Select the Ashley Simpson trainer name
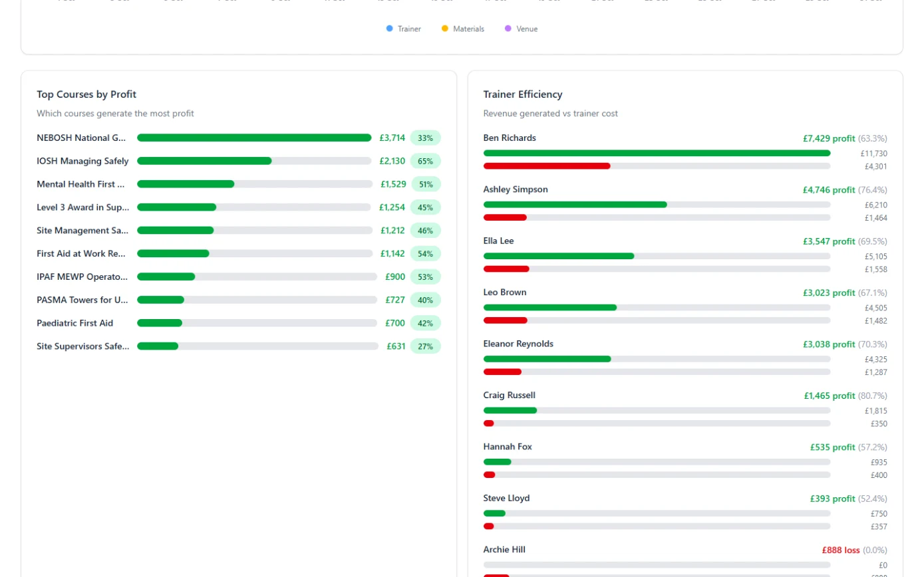924x577 pixels. click(516, 189)
